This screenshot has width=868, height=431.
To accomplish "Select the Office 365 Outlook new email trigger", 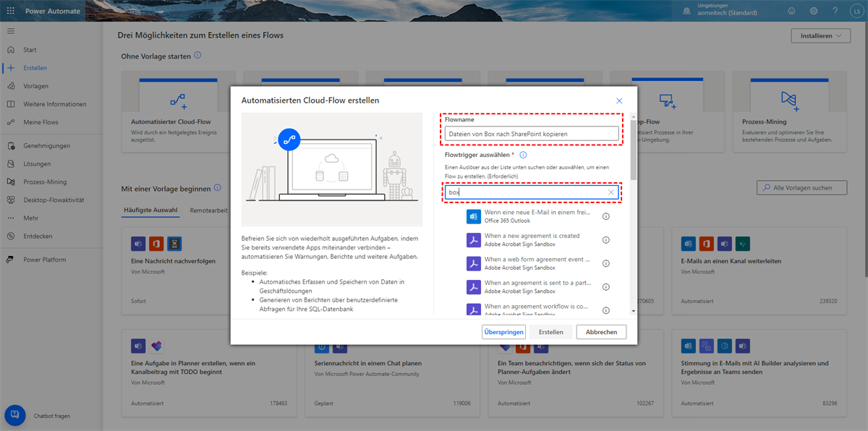I will click(529, 216).
